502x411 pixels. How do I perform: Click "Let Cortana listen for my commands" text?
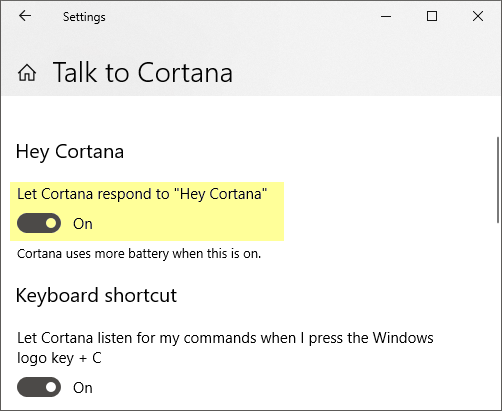click(225, 348)
